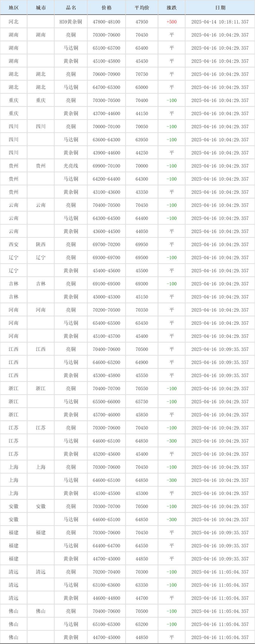Click average price 63950

142,140
